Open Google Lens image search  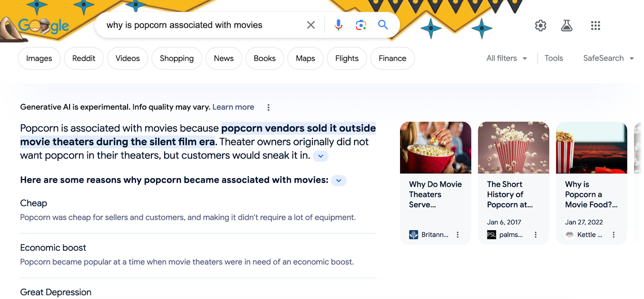pyautogui.click(x=361, y=25)
